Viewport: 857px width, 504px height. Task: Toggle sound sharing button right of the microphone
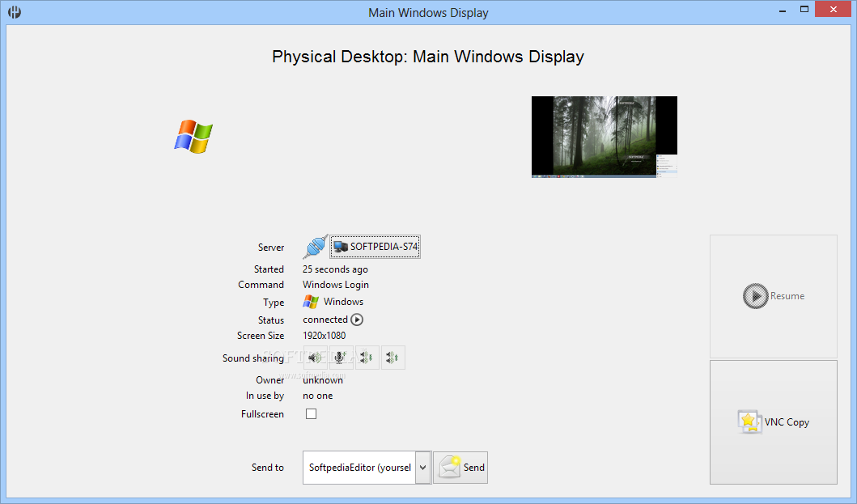click(367, 358)
